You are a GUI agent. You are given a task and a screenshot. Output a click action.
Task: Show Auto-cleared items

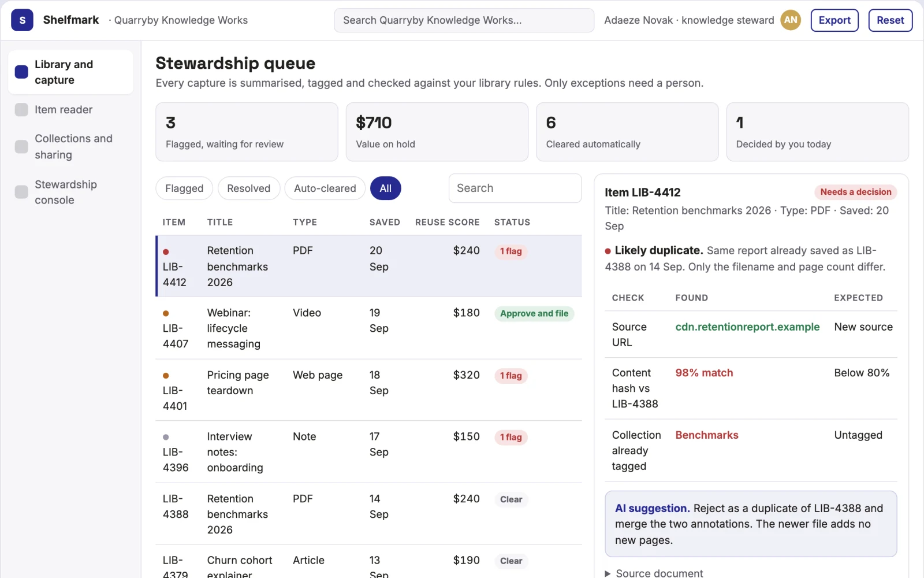pos(325,188)
